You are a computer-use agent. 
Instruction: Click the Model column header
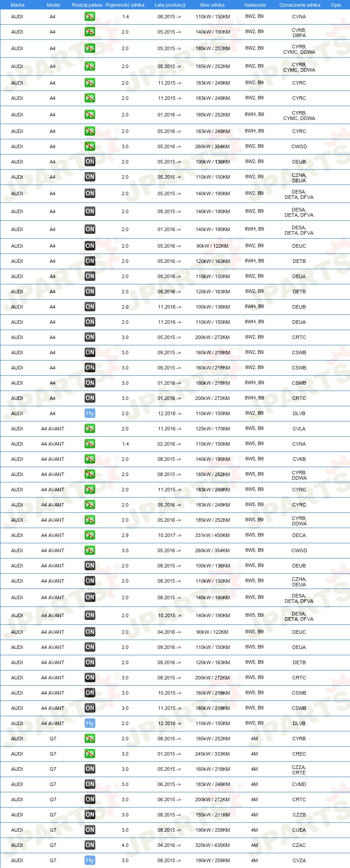[53, 5]
